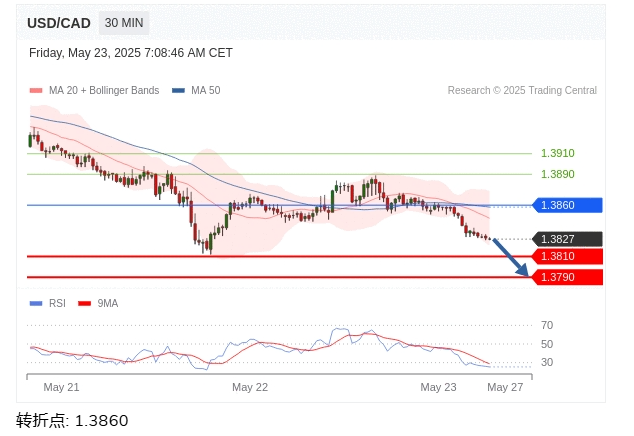
Task: Click the RSI 50 level label
Action: pyautogui.click(x=547, y=344)
